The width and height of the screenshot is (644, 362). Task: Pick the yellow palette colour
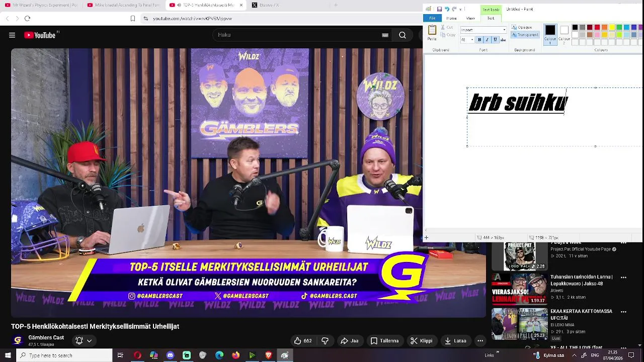pos(612,28)
